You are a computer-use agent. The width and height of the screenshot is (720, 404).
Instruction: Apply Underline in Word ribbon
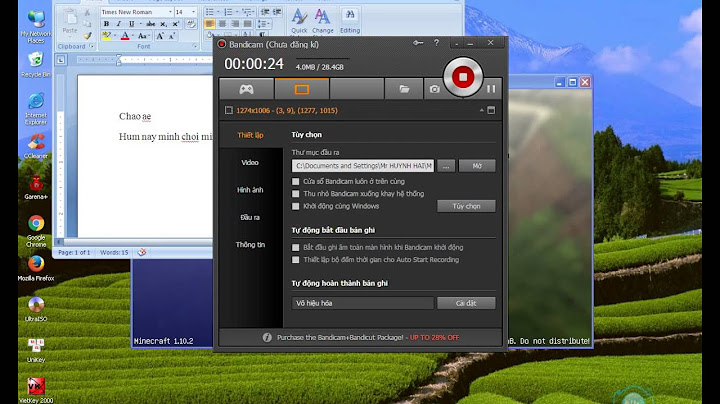[131, 24]
